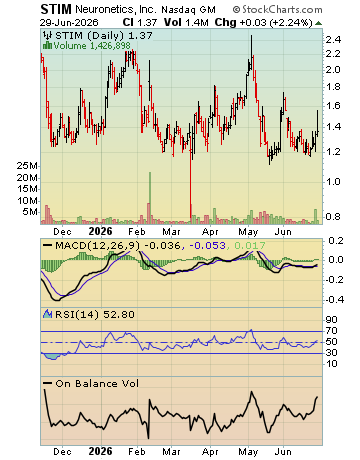This screenshot has width=360, height=460.
Task: Click the 1.0 price axis label
Action: (333, 182)
